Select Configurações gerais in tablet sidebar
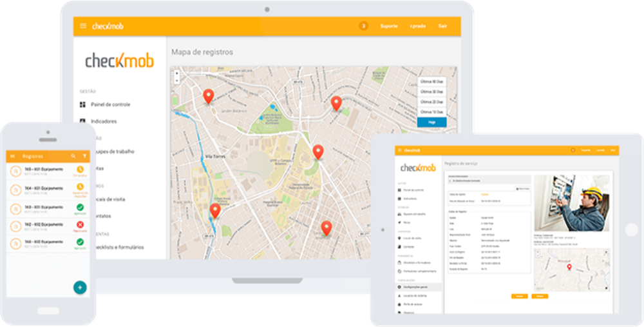Screen dimensions: 644x327 (x=419, y=287)
